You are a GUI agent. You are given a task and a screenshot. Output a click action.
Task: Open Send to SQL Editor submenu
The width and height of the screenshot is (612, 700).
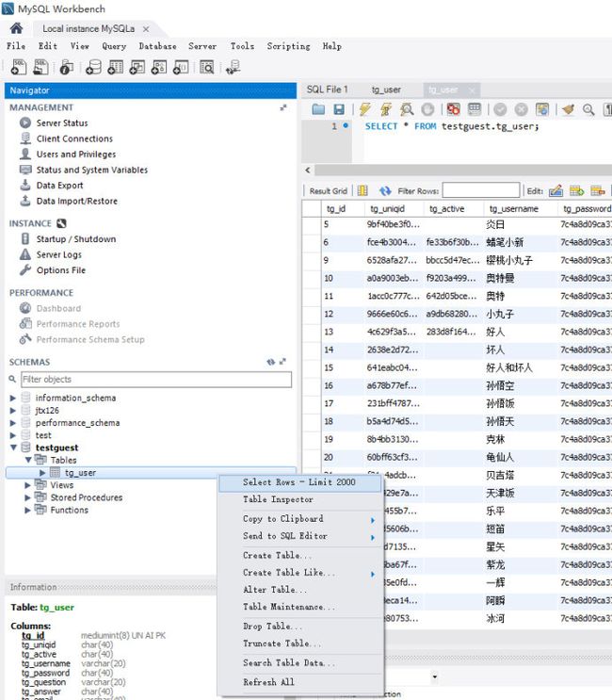(301, 536)
